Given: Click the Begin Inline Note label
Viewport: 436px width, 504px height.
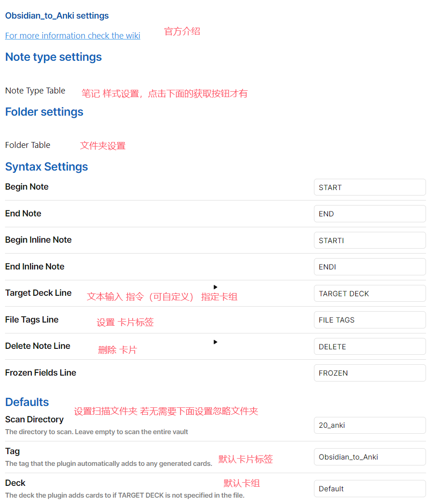Looking at the screenshot, I should point(38,240).
